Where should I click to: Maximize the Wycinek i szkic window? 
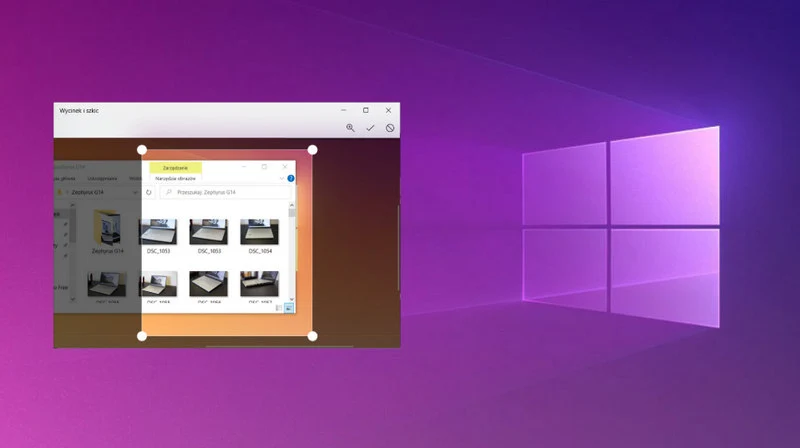click(366, 110)
